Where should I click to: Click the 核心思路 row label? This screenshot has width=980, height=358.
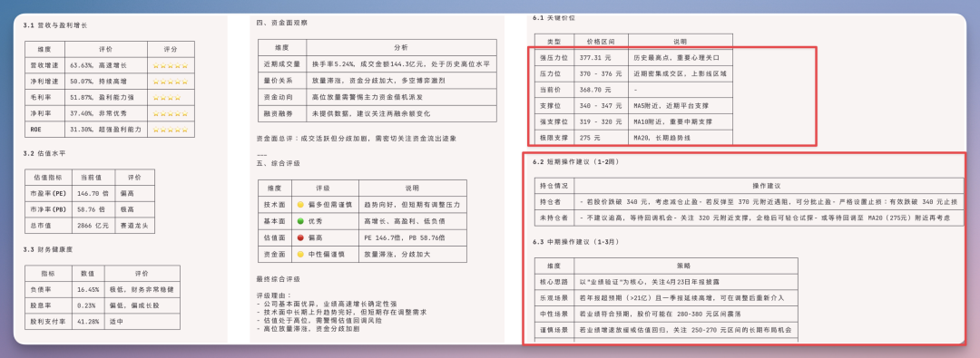[554, 282]
